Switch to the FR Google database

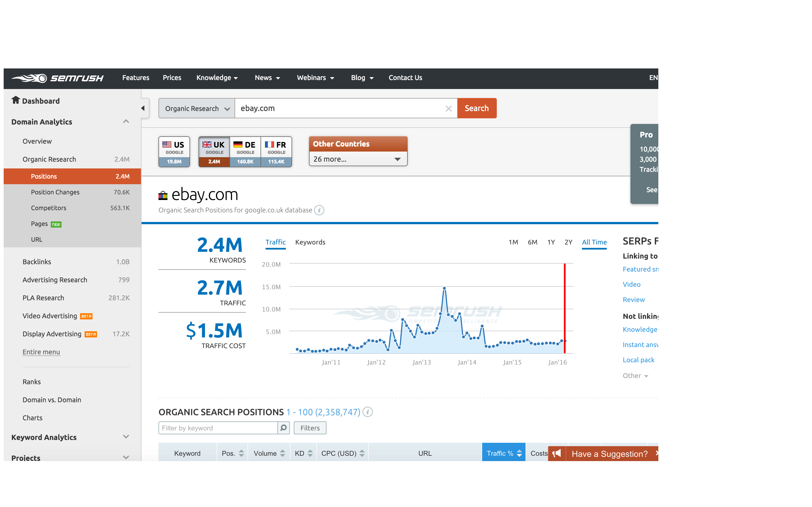(276, 152)
